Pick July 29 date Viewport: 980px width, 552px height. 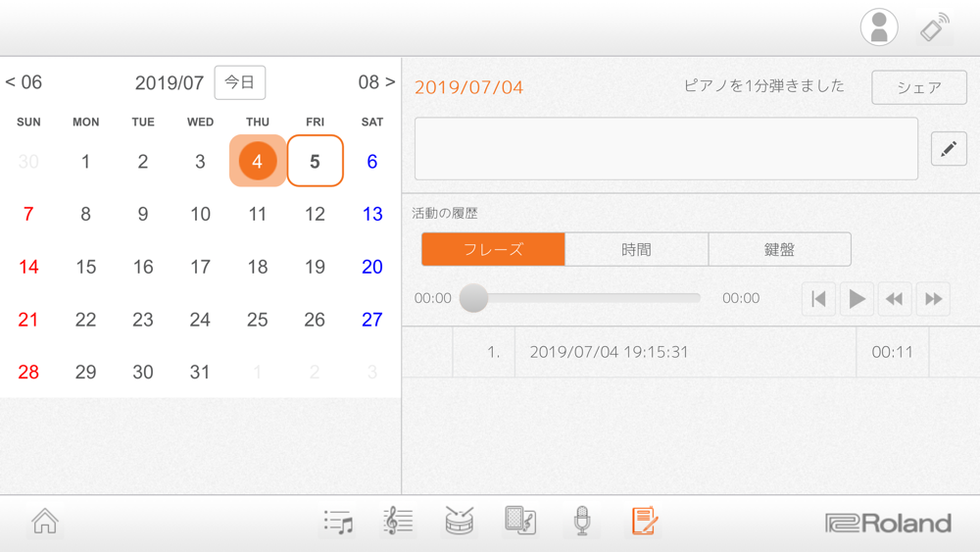click(85, 372)
